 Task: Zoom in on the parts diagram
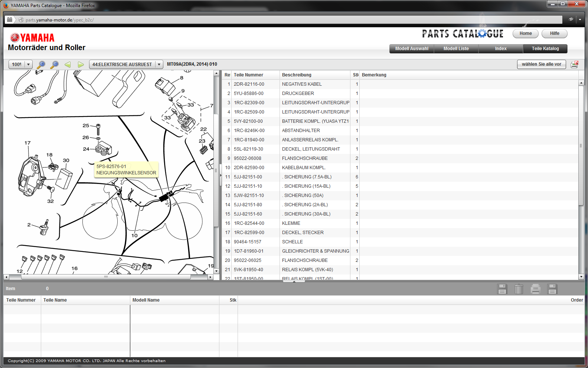click(41, 65)
